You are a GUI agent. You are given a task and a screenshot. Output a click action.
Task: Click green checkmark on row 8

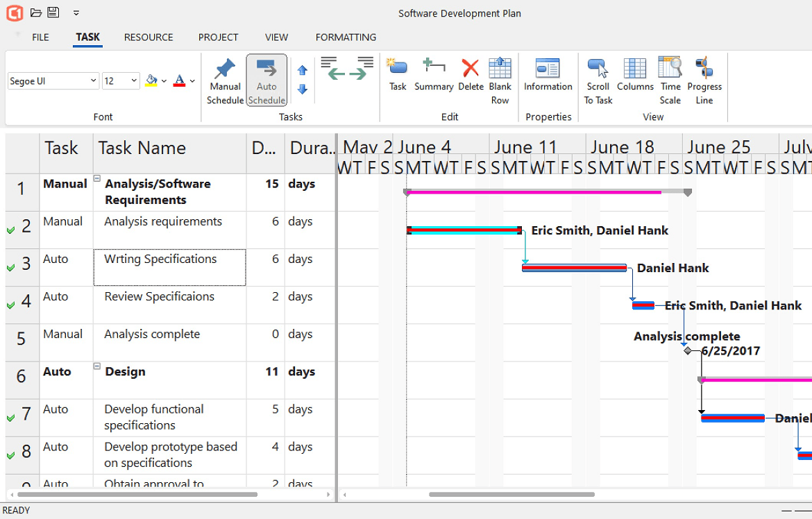tap(11, 455)
